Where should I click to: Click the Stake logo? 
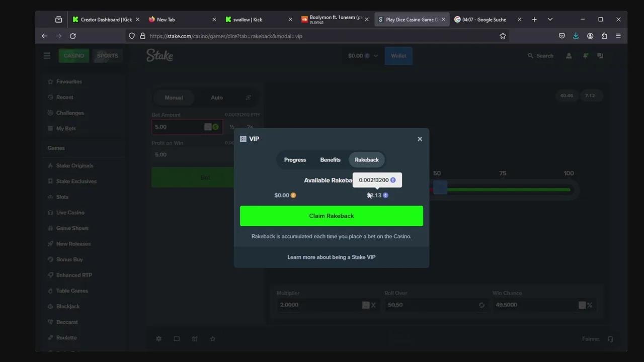pyautogui.click(x=160, y=55)
